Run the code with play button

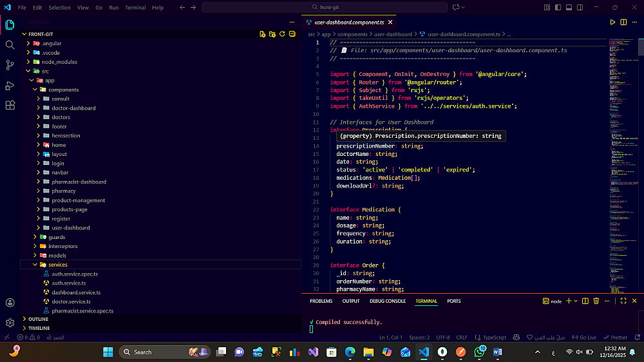tap(612, 22)
